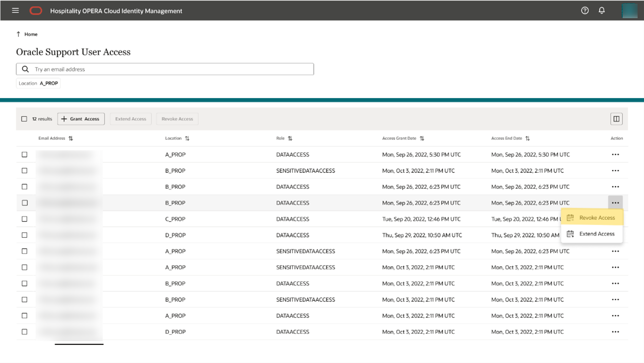Open the column manager icon above the table
The image size is (644, 363).
tap(616, 118)
